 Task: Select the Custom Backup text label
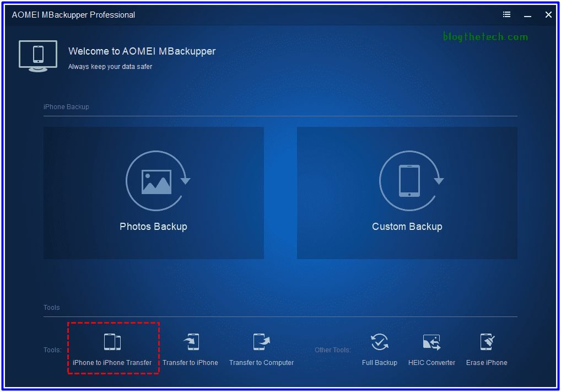tap(407, 227)
